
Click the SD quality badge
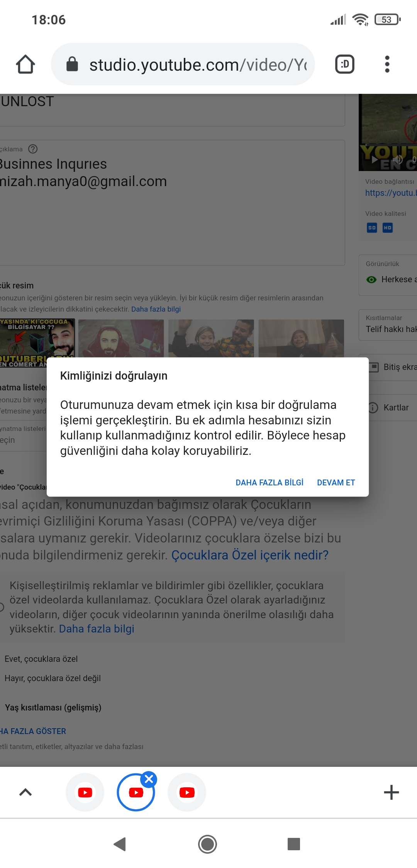pyautogui.click(x=372, y=228)
